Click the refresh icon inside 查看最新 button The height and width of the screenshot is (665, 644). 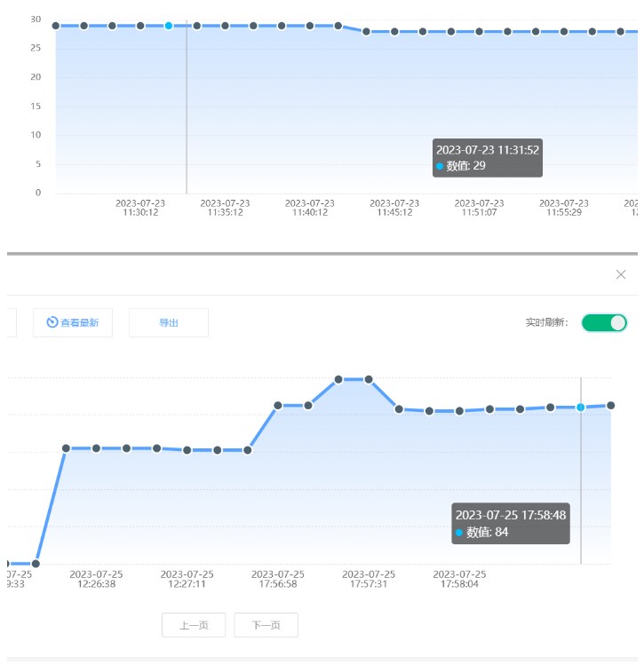pyautogui.click(x=52, y=322)
